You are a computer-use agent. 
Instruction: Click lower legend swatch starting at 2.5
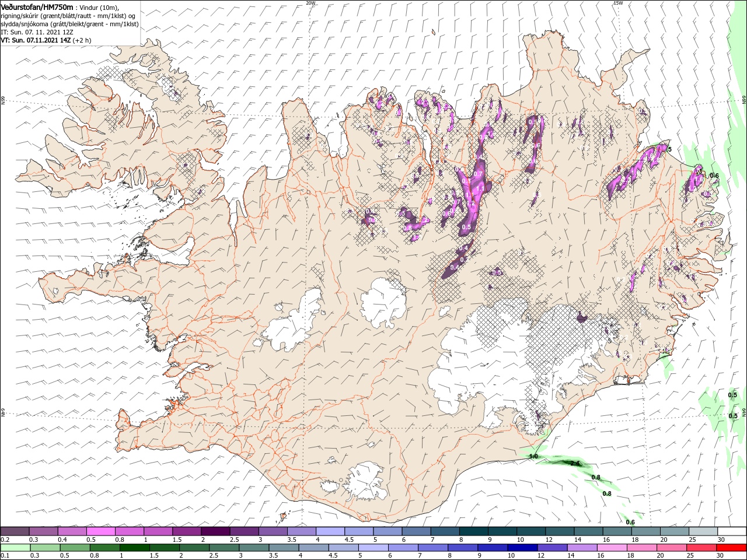point(224,548)
